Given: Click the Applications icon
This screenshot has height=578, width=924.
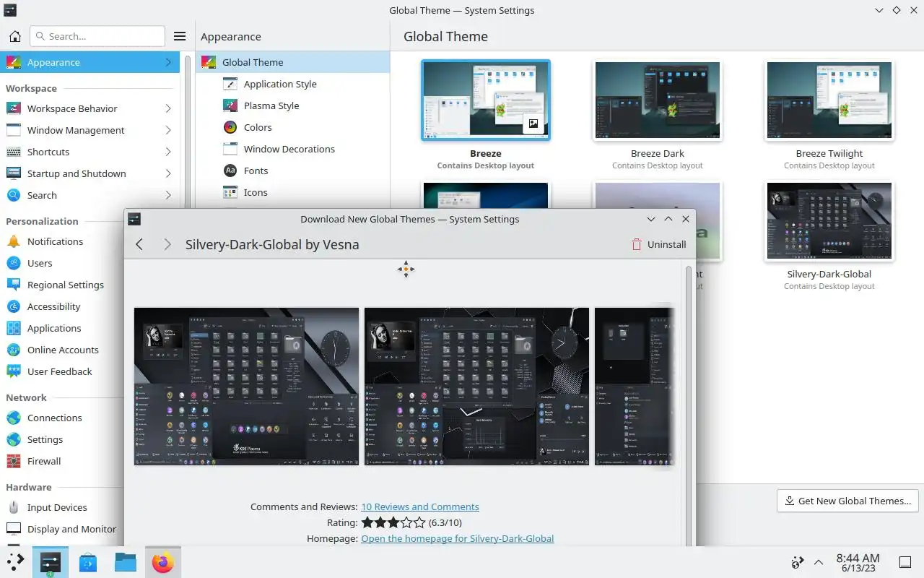Looking at the screenshot, I should point(14,328).
